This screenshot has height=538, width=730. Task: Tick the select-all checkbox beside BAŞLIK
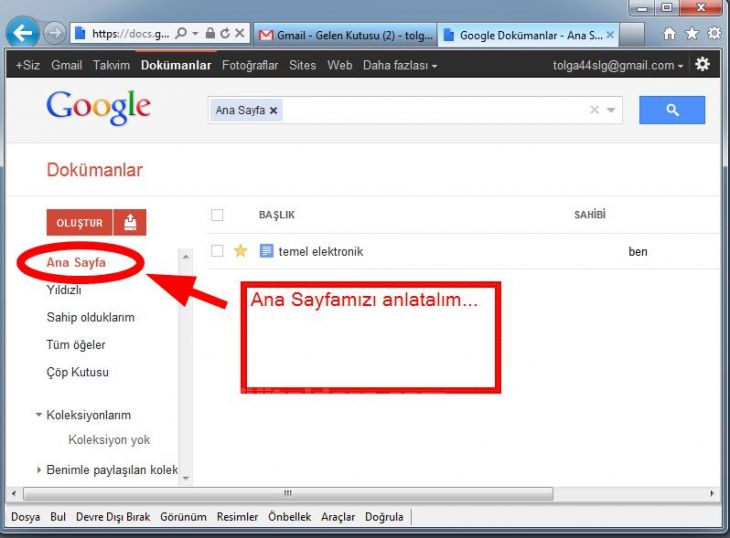pyautogui.click(x=217, y=215)
